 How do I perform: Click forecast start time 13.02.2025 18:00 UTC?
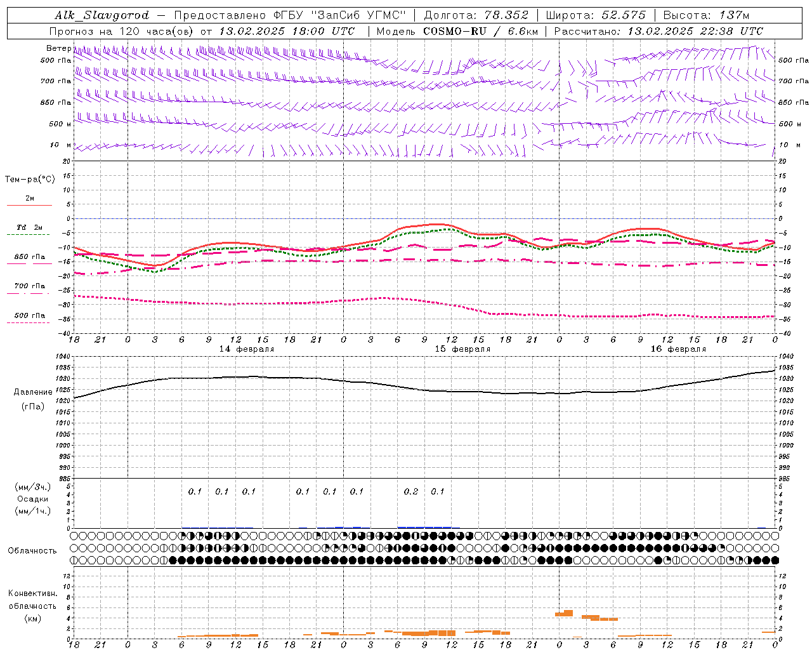point(287,31)
